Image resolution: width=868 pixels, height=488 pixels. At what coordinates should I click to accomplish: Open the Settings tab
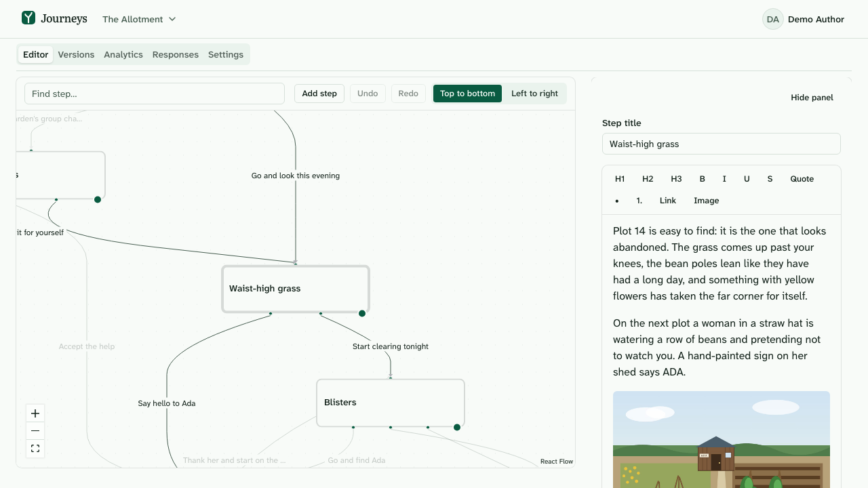[x=226, y=54]
